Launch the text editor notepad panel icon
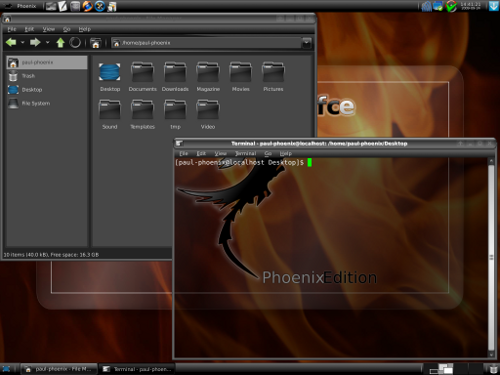This screenshot has height=375, width=500. [x=63, y=6]
